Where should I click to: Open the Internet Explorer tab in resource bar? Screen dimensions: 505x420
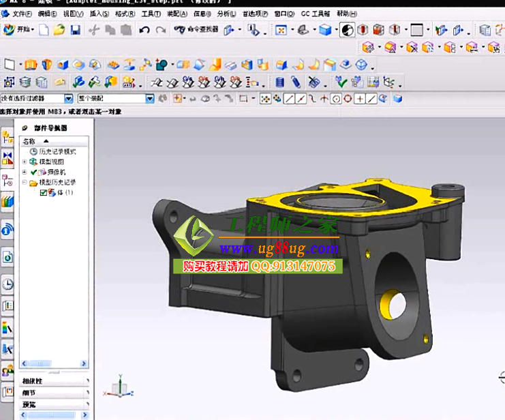pos(7,230)
